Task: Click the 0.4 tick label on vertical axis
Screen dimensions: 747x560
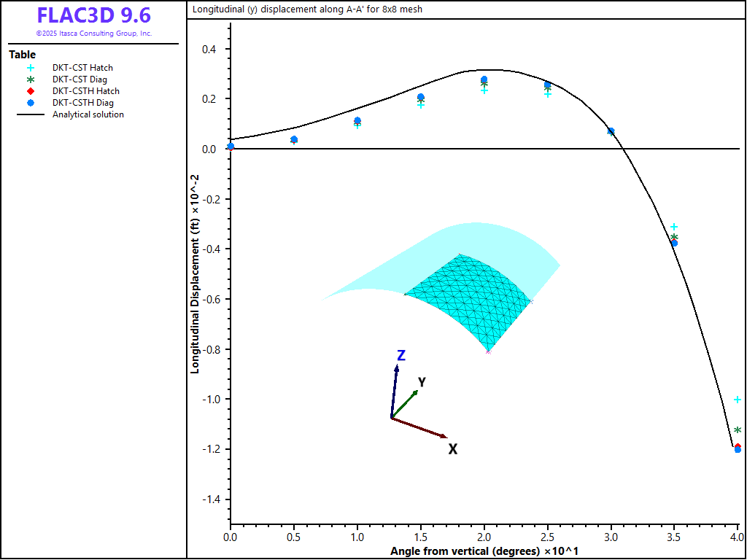Action: [x=211, y=50]
